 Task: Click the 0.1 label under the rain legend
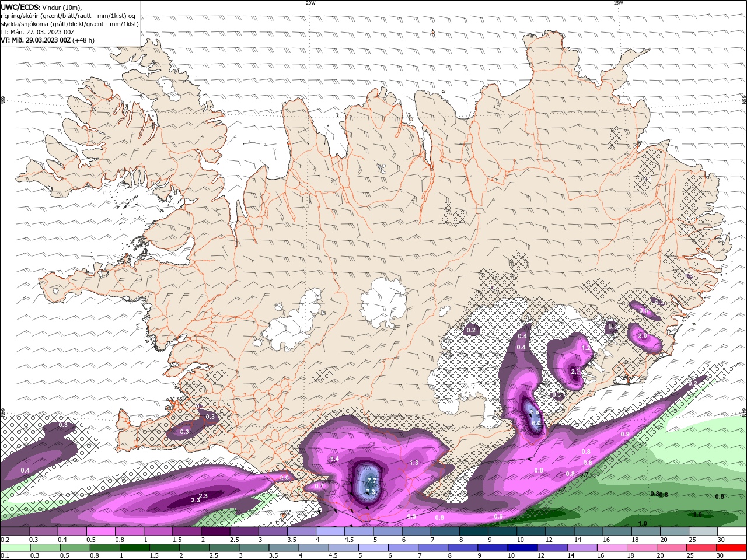[x=5, y=556]
